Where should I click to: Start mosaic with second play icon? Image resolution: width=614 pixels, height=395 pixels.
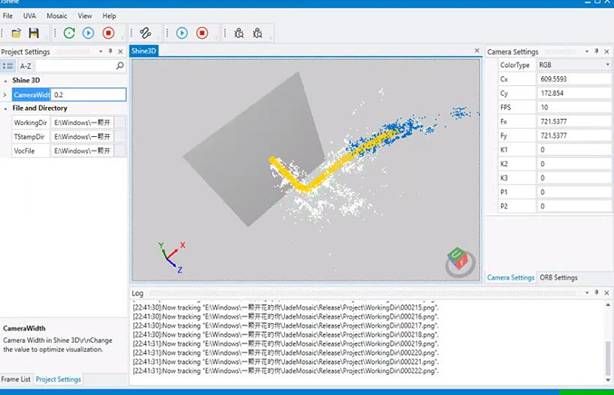point(182,33)
